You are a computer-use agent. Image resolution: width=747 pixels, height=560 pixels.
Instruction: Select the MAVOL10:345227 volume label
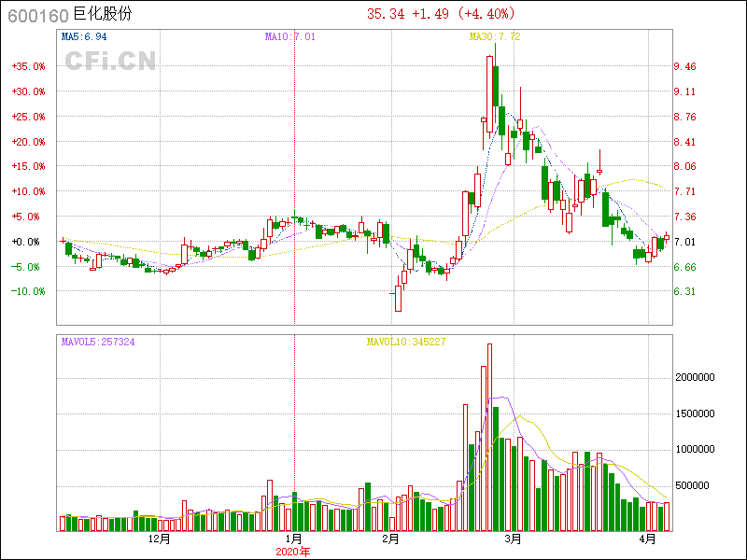coord(406,343)
